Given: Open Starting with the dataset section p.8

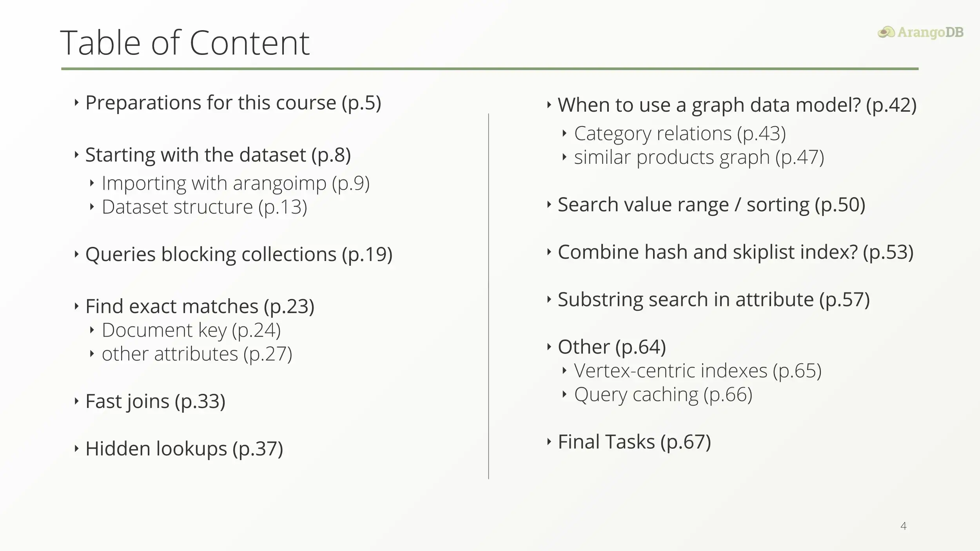Looking at the screenshot, I should 218,154.
